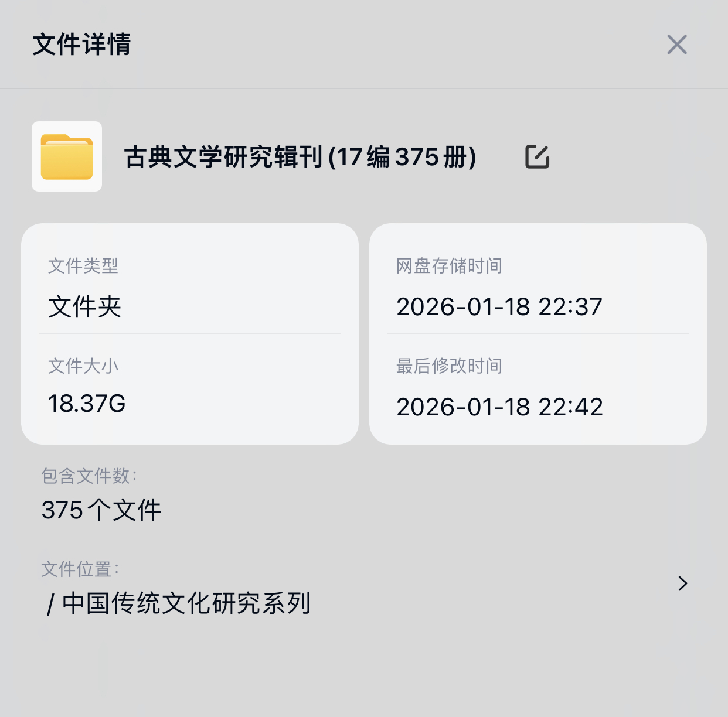Click the 网盘存储时间 label
The image size is (728, 717).
point(449,266)
